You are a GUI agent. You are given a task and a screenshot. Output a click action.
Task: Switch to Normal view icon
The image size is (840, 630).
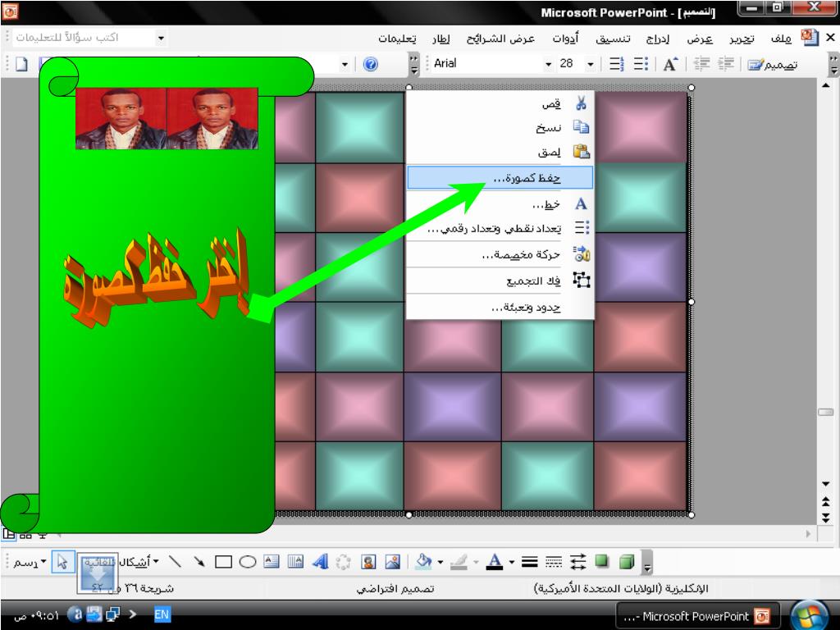pyautogui.click(x=9, y=533)
